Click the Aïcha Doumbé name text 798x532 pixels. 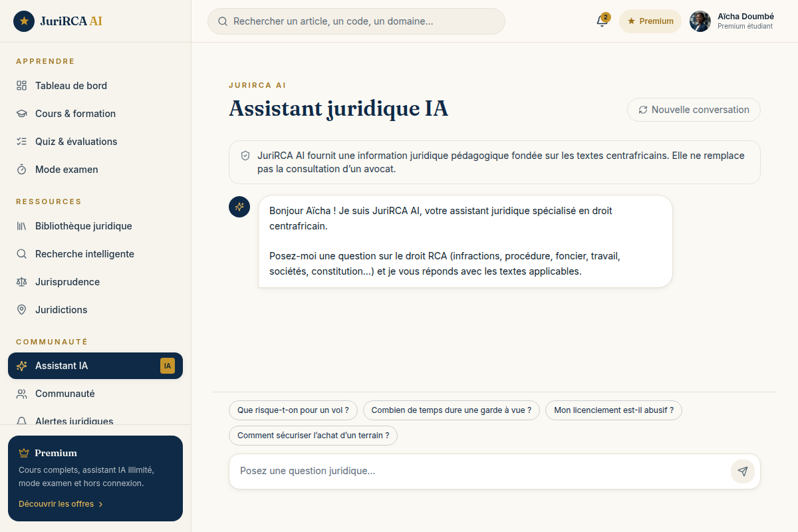(745, 17)
